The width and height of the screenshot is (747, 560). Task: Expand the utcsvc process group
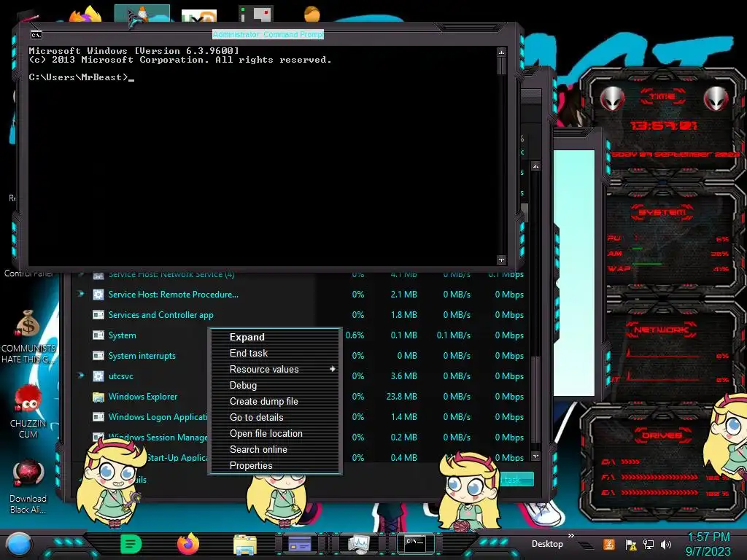tap(81, 376)
